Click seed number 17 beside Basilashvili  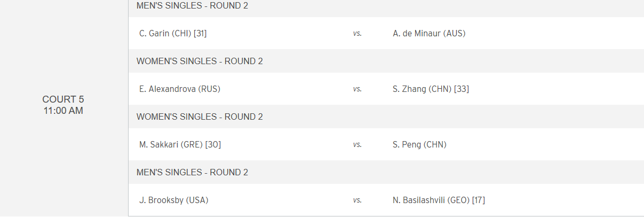479,200
